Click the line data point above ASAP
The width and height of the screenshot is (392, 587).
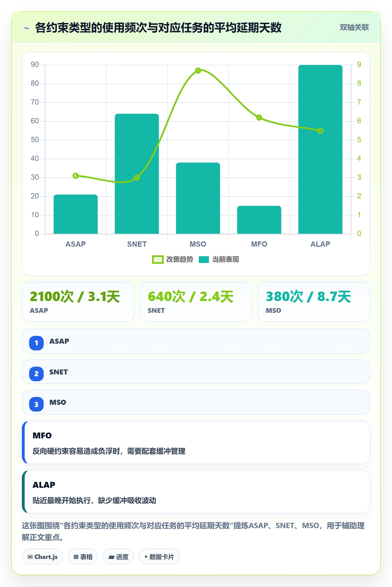pyautogui.click(x=76, y=176)
